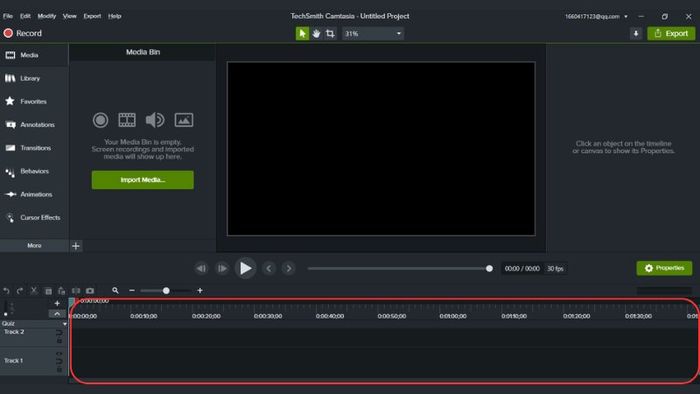Add a new track with plus icon
700x394 pixels.
57,303
